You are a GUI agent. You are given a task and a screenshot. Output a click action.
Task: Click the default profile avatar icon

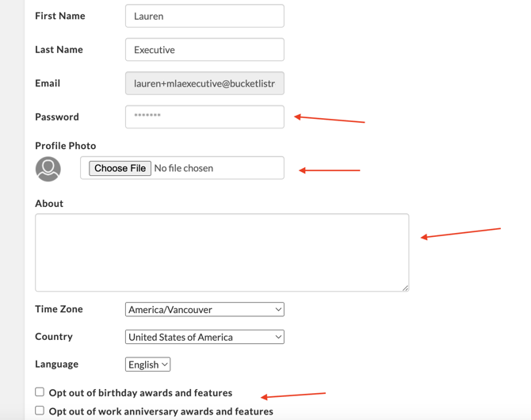(x=48, y=168)
